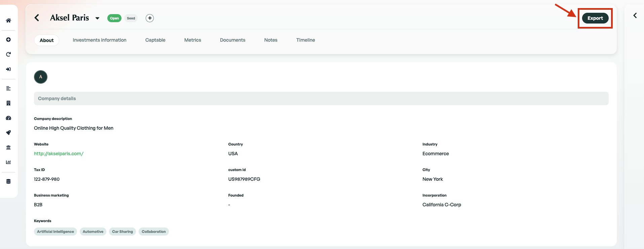The image size is (644, 249).
Task: Click the round 'A' company avatar
Action: (x=41, y=77)
